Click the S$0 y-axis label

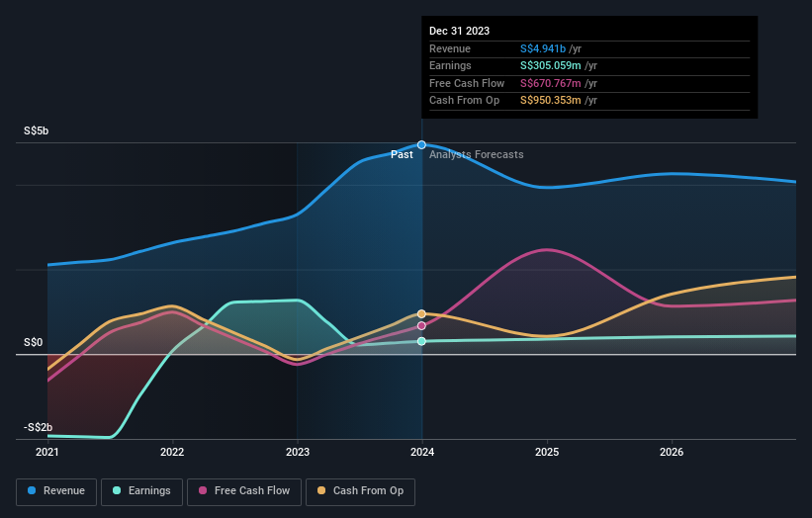(x=34, y=343)
